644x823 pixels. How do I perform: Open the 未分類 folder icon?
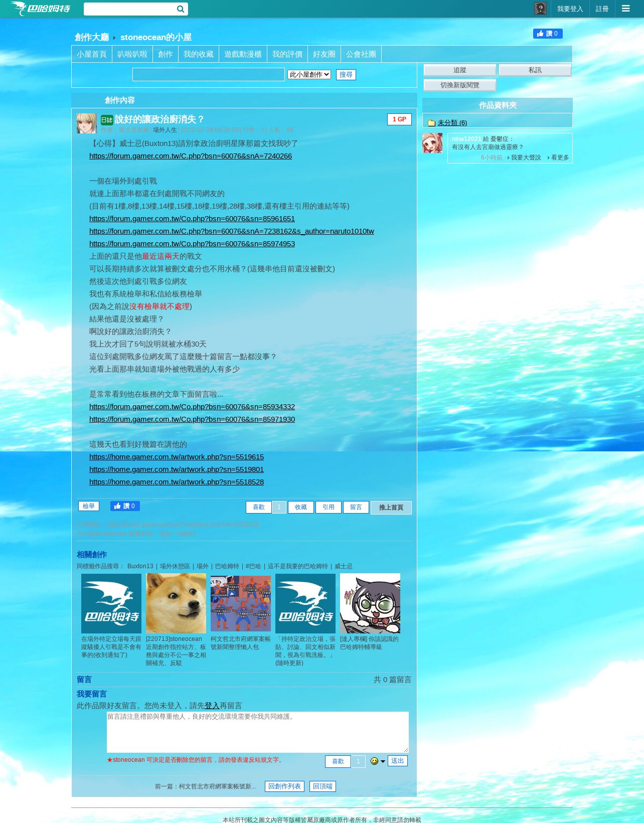[431, 123]
